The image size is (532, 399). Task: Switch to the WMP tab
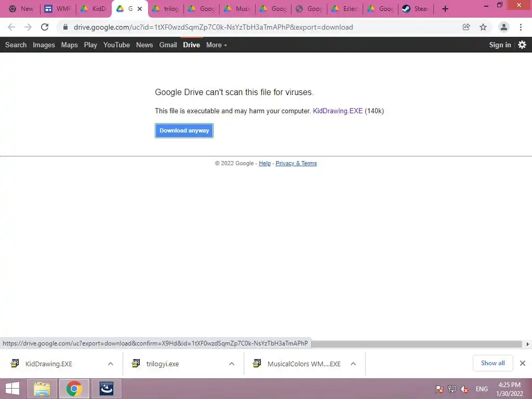point(58,9)
